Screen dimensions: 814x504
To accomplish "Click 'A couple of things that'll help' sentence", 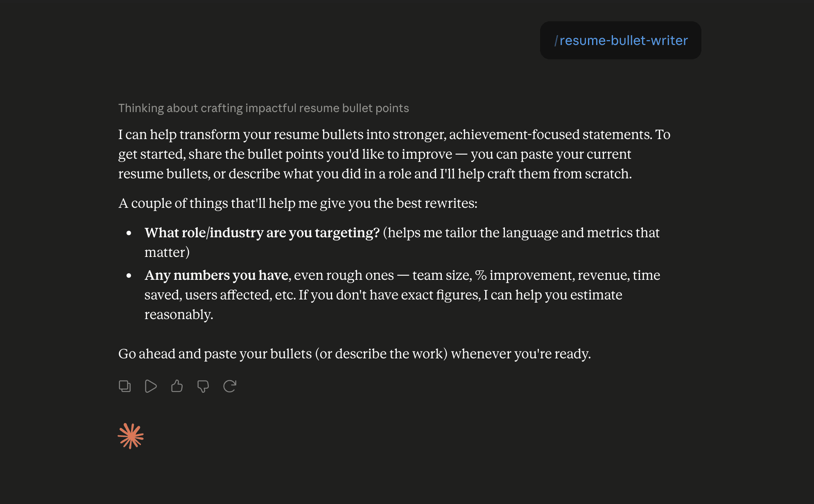I will coord(298,203).
